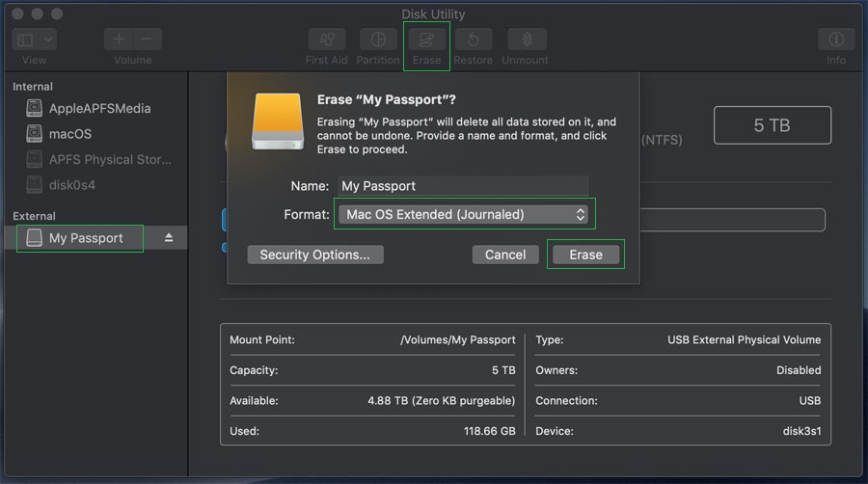
Task: Select the Partition toolbar icon
Action: point(378,40)
